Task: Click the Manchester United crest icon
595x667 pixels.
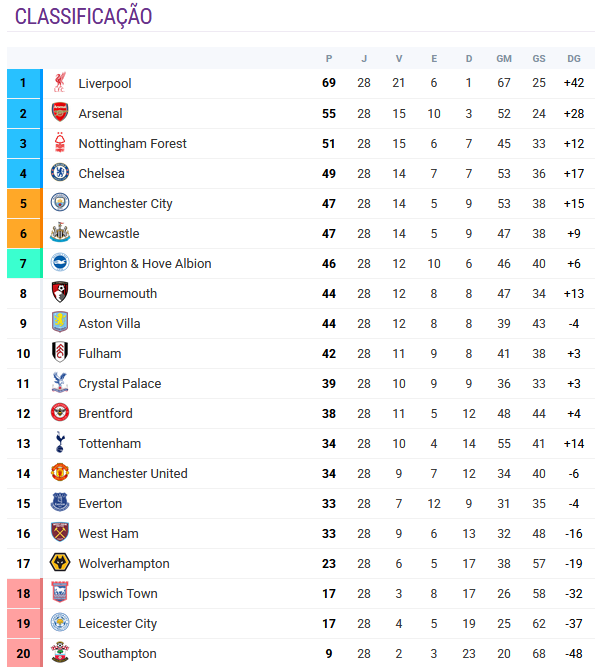Action: [x=60, y=473]
